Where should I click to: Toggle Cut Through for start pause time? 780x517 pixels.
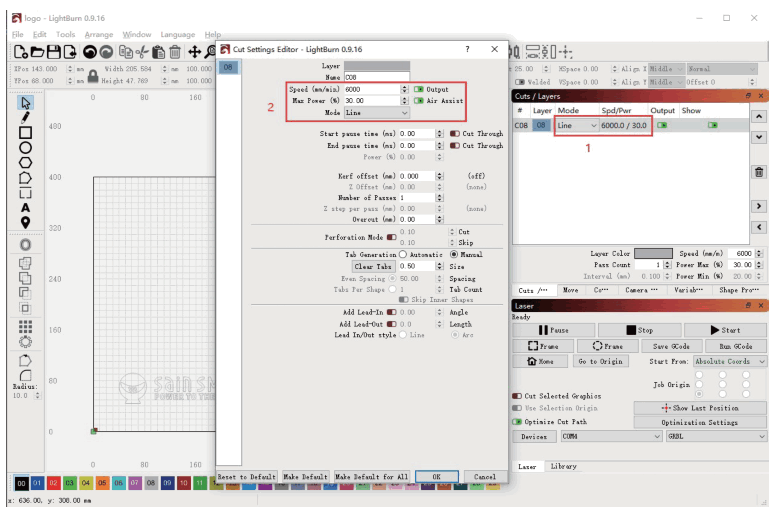(455, 133)
